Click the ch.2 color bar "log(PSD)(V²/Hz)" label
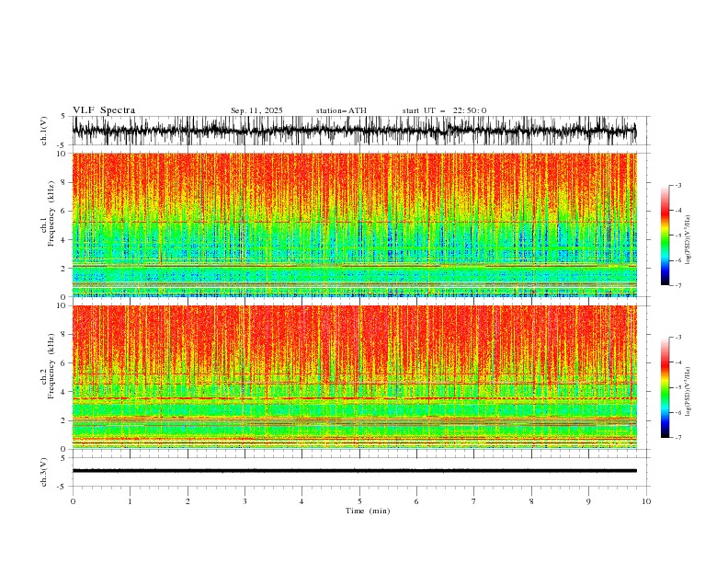 [x=688, y=392]
